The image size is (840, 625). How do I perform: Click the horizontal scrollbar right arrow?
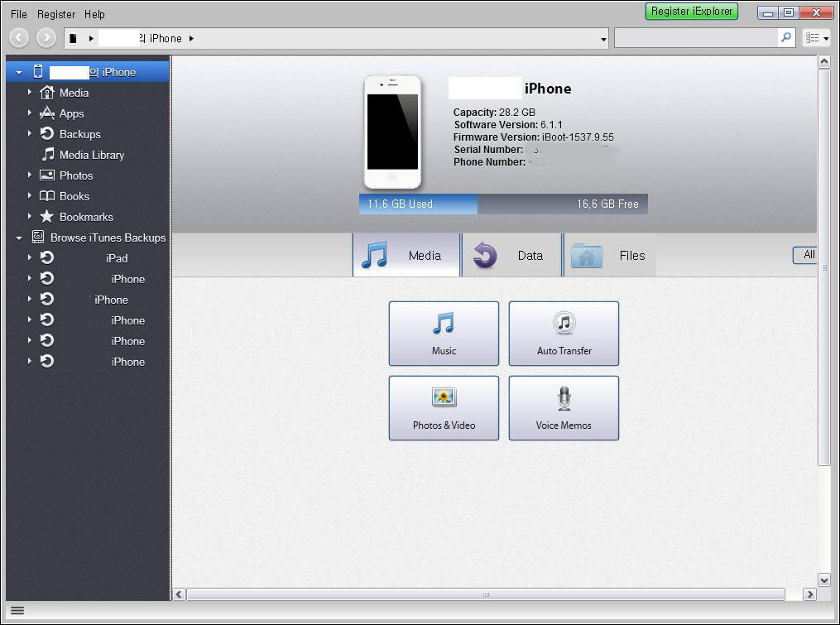pyautogui.click(x=809, y=594)
